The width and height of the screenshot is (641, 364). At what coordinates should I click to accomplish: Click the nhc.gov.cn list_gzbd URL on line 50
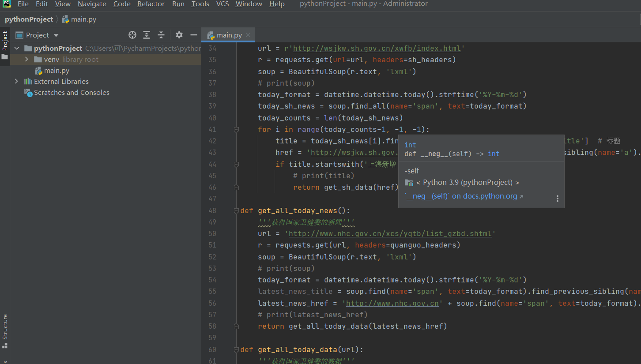click(x=390, y=233)
